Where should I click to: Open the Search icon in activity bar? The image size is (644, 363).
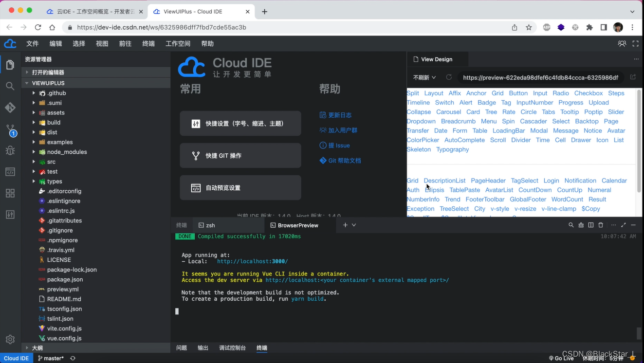[10, 86]
